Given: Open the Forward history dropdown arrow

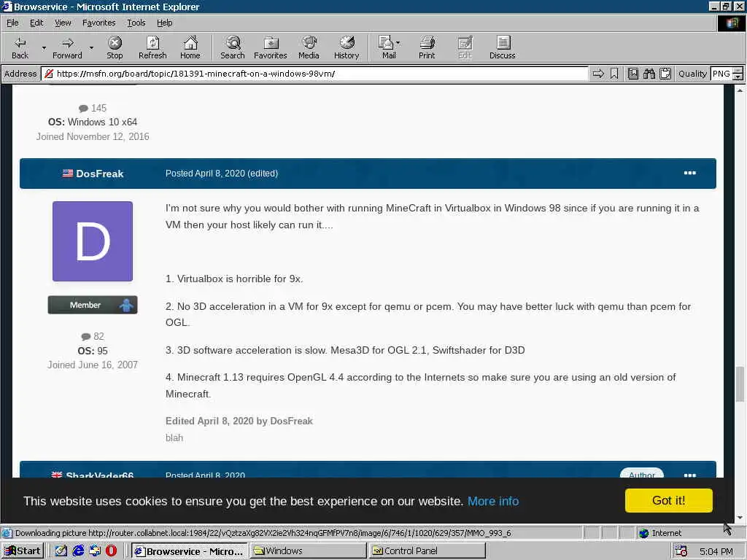Looking at the screenshot, I should pyautogui.click(x=91, y=47).
